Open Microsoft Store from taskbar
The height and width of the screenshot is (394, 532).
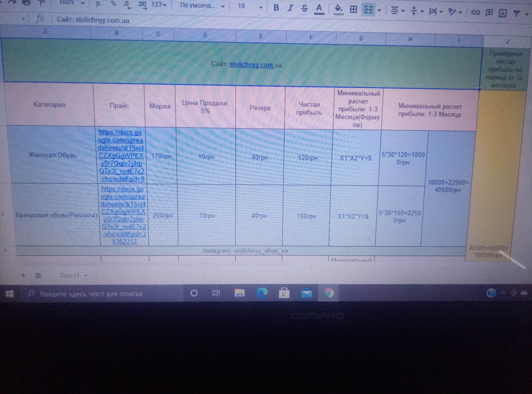pos(284,293)
